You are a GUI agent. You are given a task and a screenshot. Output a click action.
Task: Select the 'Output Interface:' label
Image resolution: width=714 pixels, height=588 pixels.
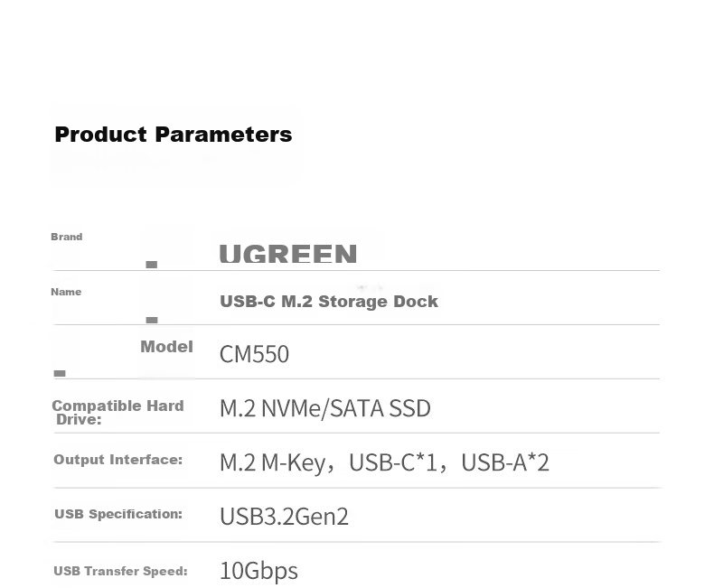tap(117, 460)
